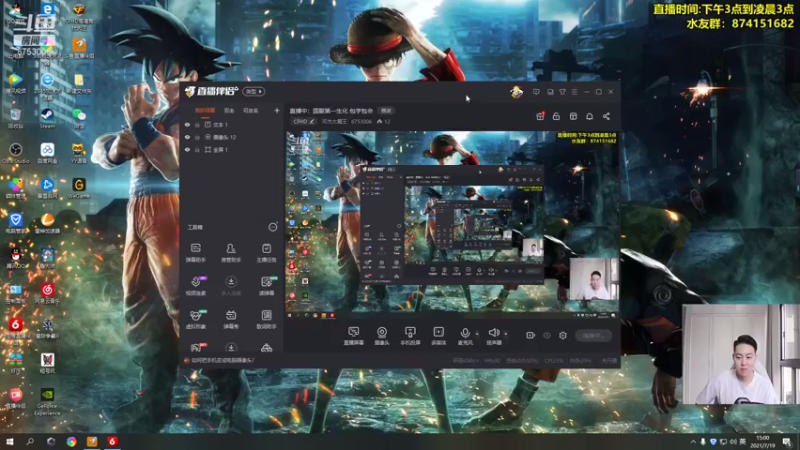Add a new scene with plus icon
This screenshot has width=800, height=450.
pos(277,110)
